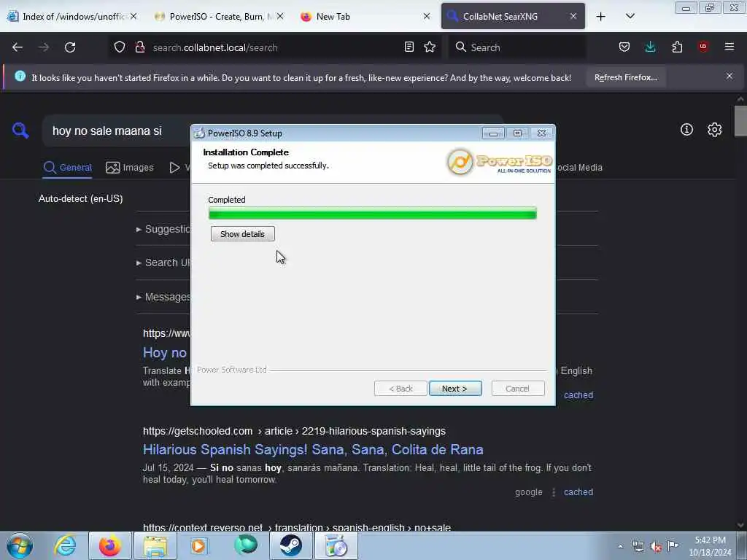Open a new tab with plus button
The image size is (747, 560).
(x=601, y=17)
